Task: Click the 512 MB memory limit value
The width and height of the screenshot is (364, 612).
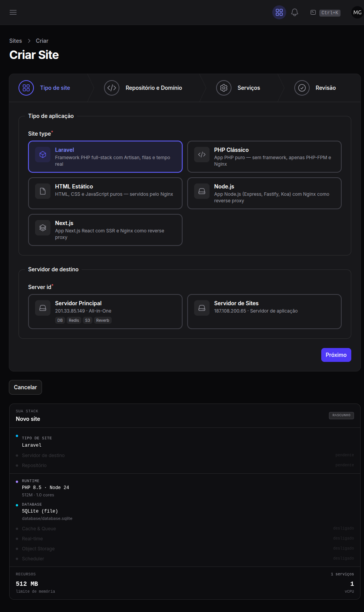Action: (27, 584)
